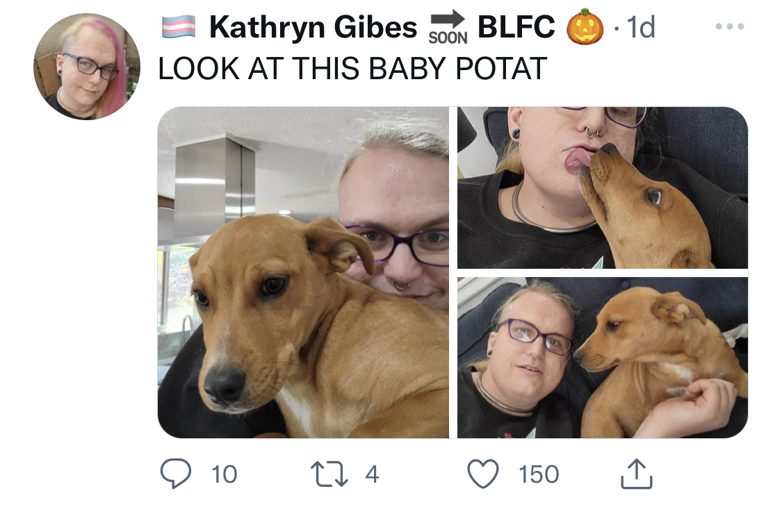Click the BLFC text in display name

(x=516, y=27)
